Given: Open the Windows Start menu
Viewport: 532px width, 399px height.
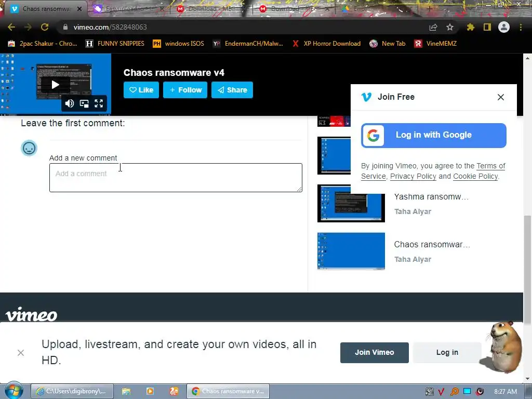Looking at the screenshot, I should pos(14,391).
